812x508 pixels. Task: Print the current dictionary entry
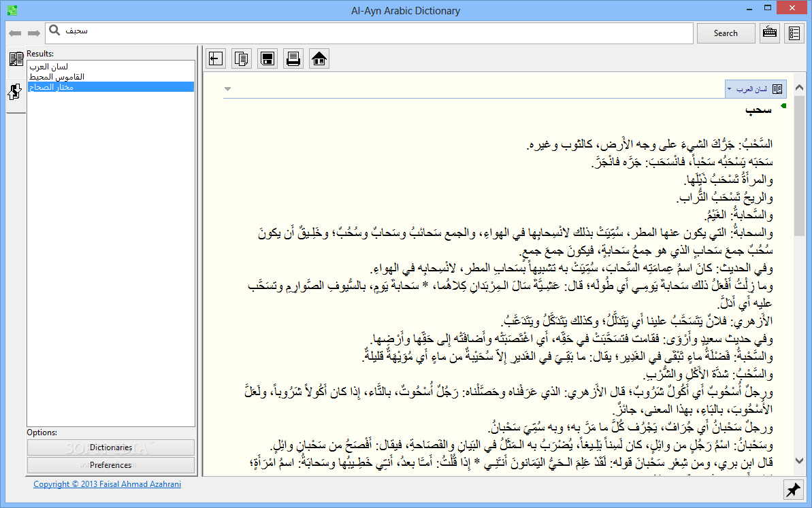pos(293,58)
